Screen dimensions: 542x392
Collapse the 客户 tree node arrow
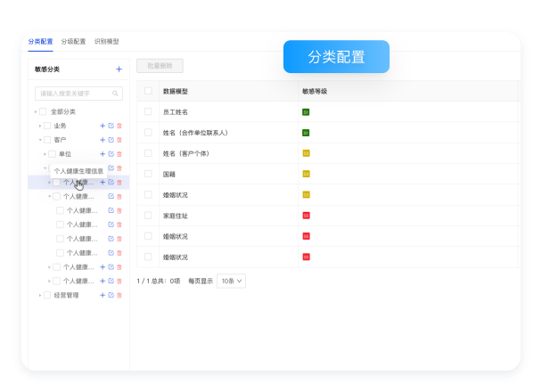(x=39, y=140)
